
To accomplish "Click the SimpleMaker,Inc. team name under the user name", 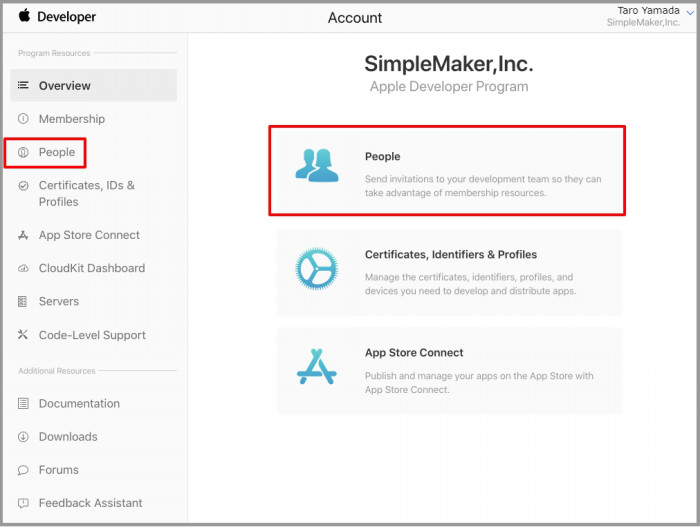I will tap(643, 23).
